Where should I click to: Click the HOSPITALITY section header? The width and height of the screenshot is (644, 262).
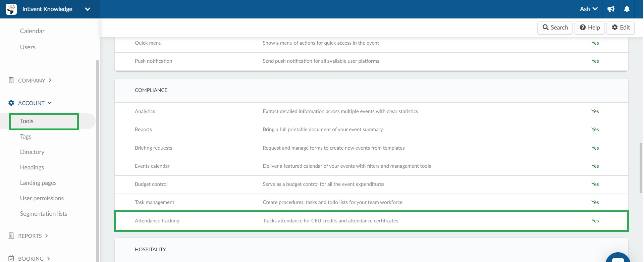(x=150, y=250)
